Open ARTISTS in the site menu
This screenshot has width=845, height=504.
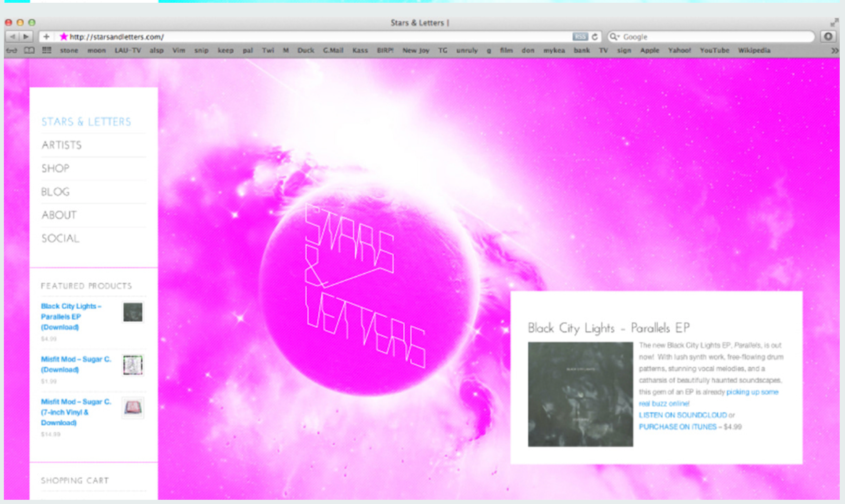point(62,145)
